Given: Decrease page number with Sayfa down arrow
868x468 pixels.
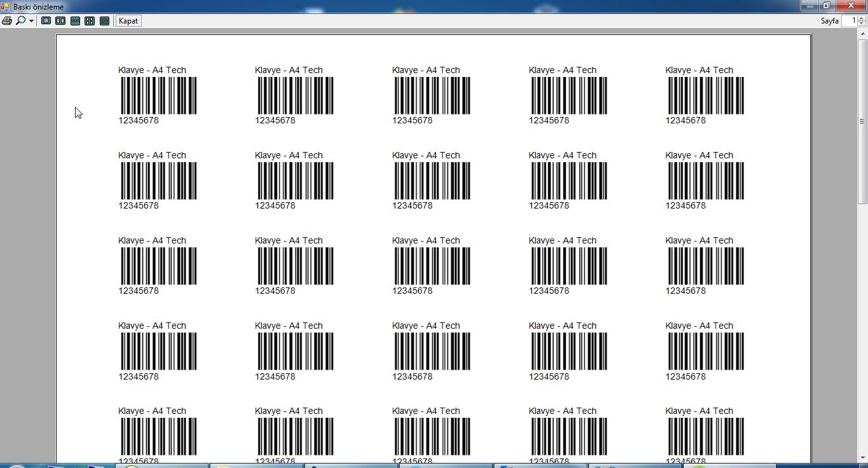Looking at the screenshot, I should (862, 24).
